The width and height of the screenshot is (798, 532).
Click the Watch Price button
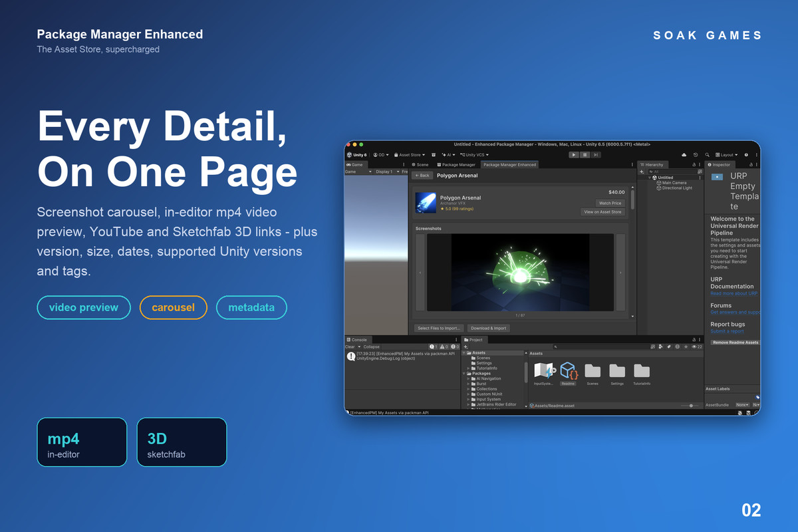pyautogui.click(x=610, y=203)
